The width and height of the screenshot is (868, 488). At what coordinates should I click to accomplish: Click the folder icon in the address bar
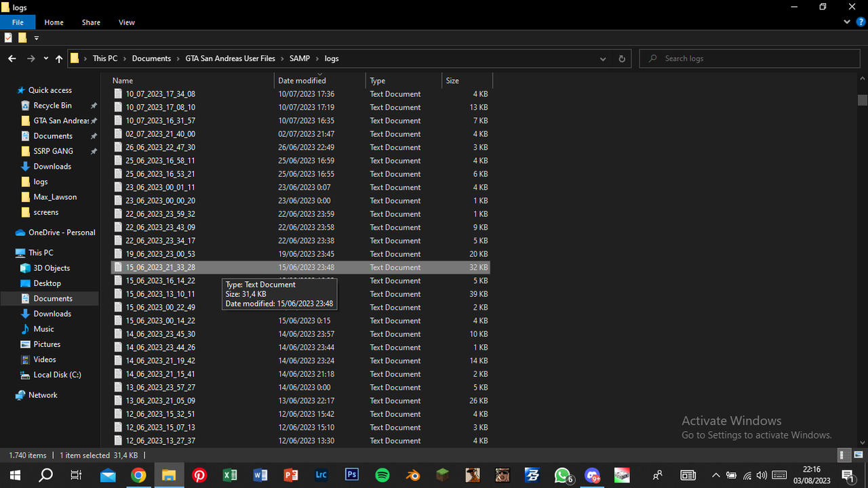point(75,58)
